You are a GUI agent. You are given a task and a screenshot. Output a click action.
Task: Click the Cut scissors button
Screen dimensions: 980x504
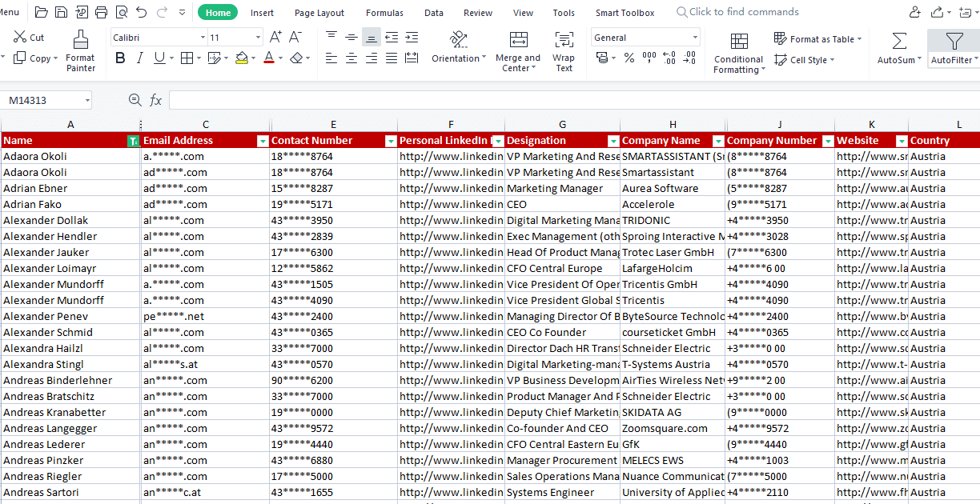pos(29,38)
